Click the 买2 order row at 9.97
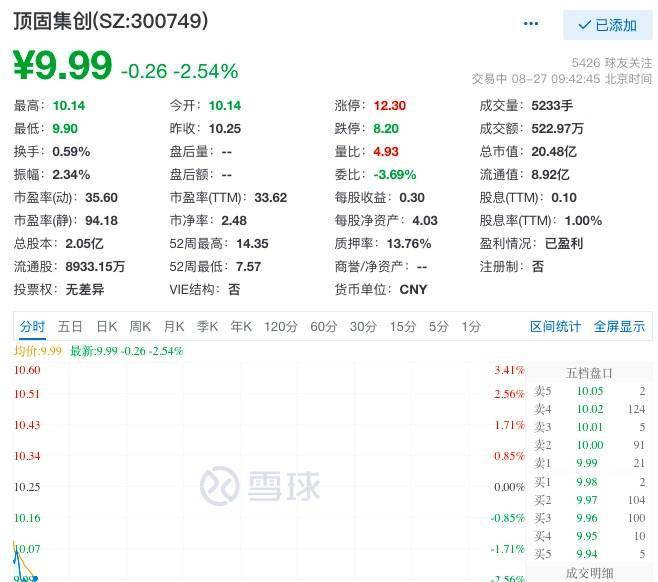 pos(590,500)
